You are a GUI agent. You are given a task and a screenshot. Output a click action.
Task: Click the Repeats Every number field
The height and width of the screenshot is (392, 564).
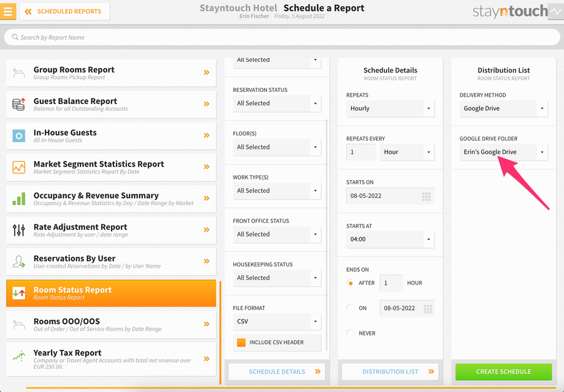point(360,153)
